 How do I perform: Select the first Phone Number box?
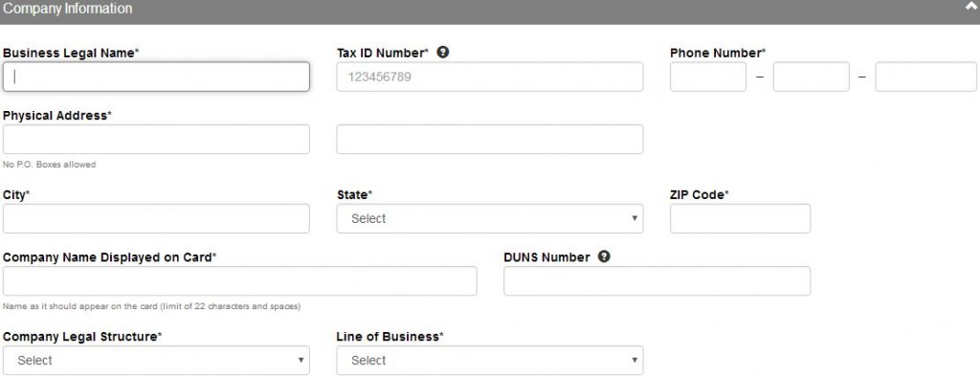coord(708,77)
